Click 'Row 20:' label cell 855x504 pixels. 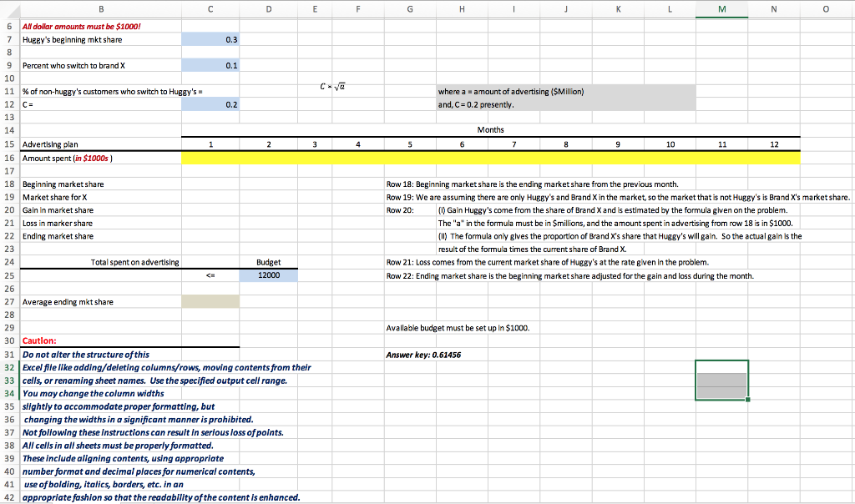click(x=400, y=210)
